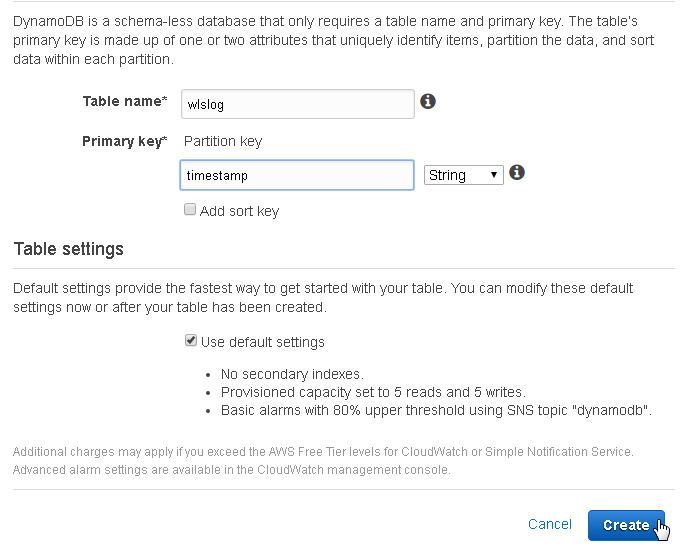Click the 'Primary key*' field label
The width and height of the screenshot is (695, 548).
[x=125, y=141]
